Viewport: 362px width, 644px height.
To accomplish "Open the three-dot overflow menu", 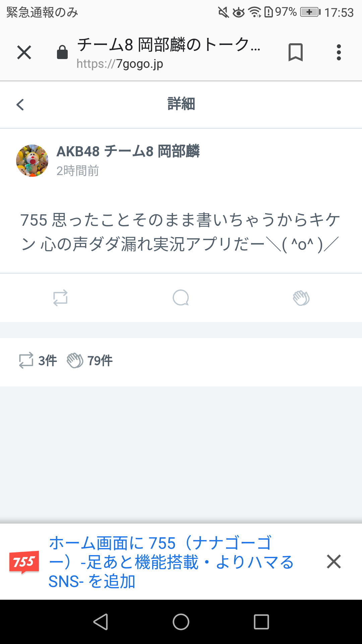I will tap(339, 52).
